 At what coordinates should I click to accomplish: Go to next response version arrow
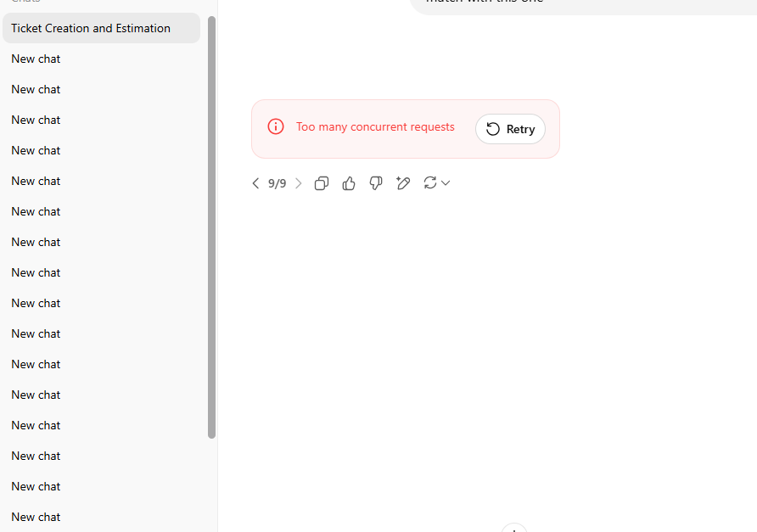click(x=299, y=183)
